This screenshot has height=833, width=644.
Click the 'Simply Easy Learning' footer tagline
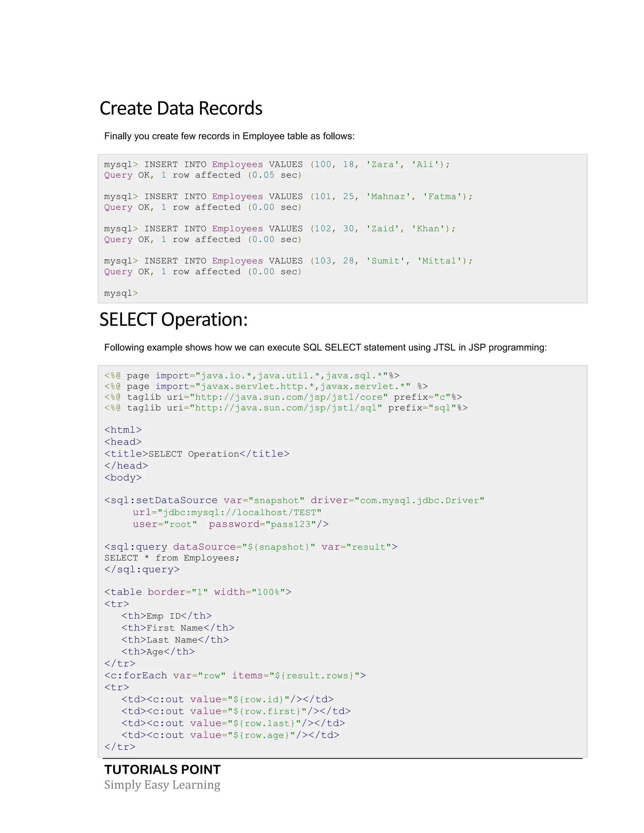162,785
